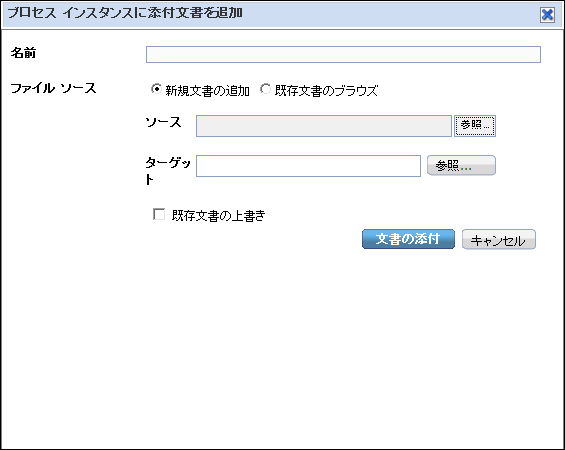Enable the 既存文書の上書き checkbox
The height and width of the screenshot is (450, 565).
tap(159, 214)
